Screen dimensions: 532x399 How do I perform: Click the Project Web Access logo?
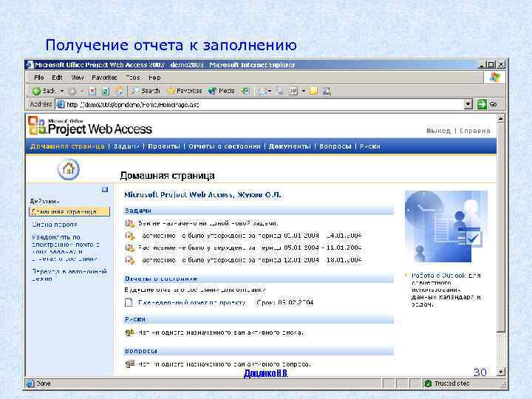tap(90, 126)
